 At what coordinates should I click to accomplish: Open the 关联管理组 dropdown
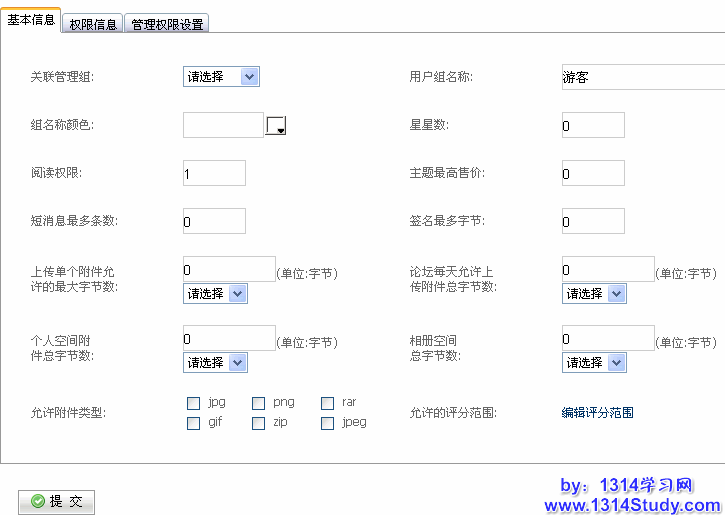click(221, 76)
